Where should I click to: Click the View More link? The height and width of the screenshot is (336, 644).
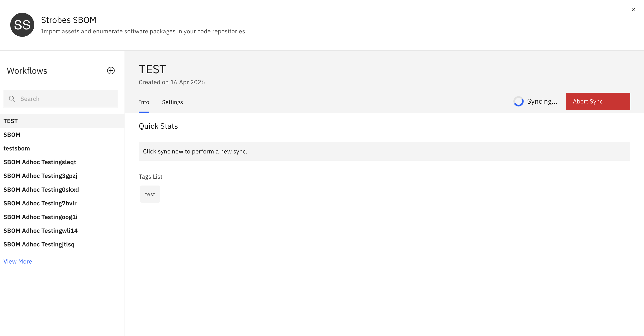click(18, 261)
